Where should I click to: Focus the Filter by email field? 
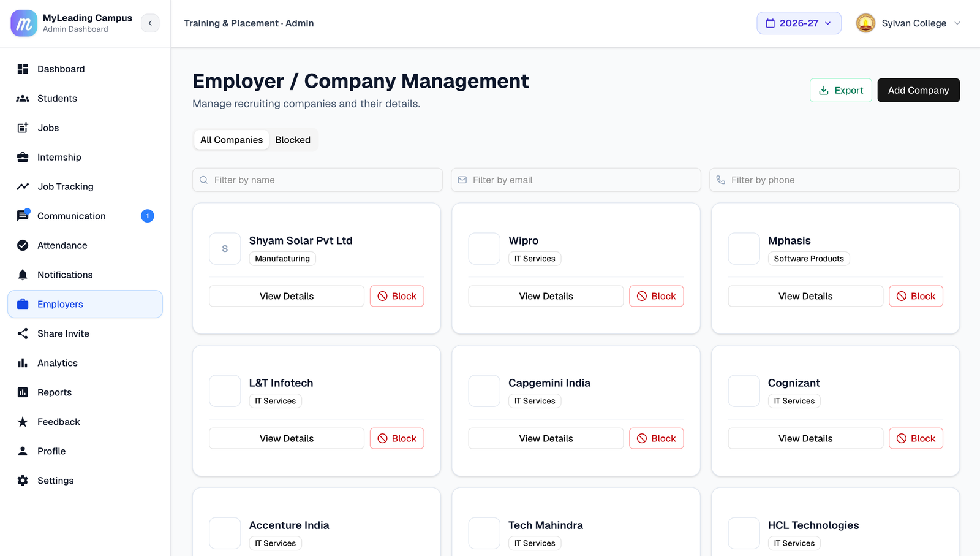click(x=576, y=180)
